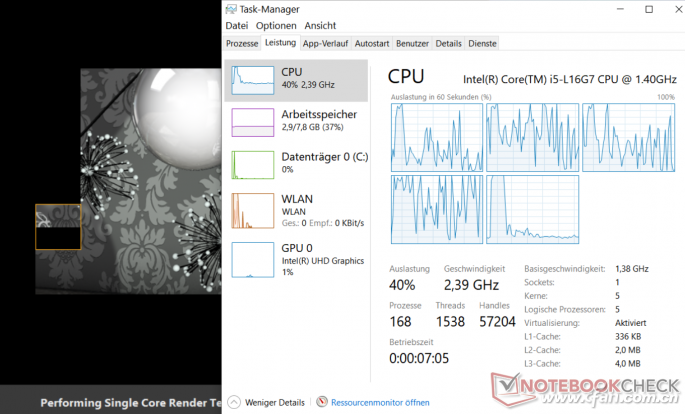This screenshot has height=414, width=685.
Task: Click the Threads count 1538
Action: click(450, 322)
